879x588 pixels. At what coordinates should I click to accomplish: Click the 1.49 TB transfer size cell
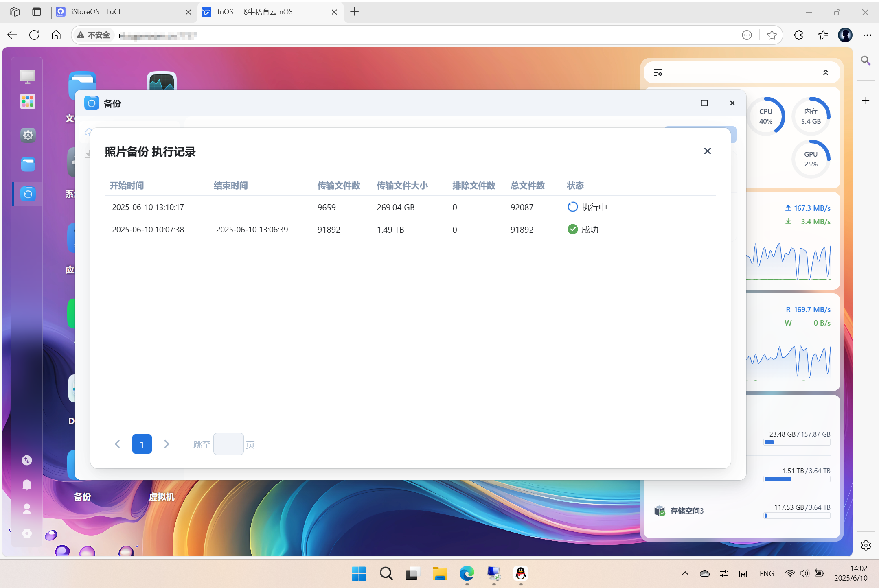tap(390, 230)
